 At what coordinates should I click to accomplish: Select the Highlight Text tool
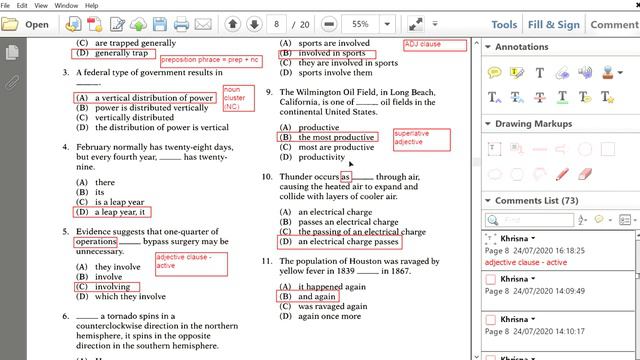[x=517, y=73]
